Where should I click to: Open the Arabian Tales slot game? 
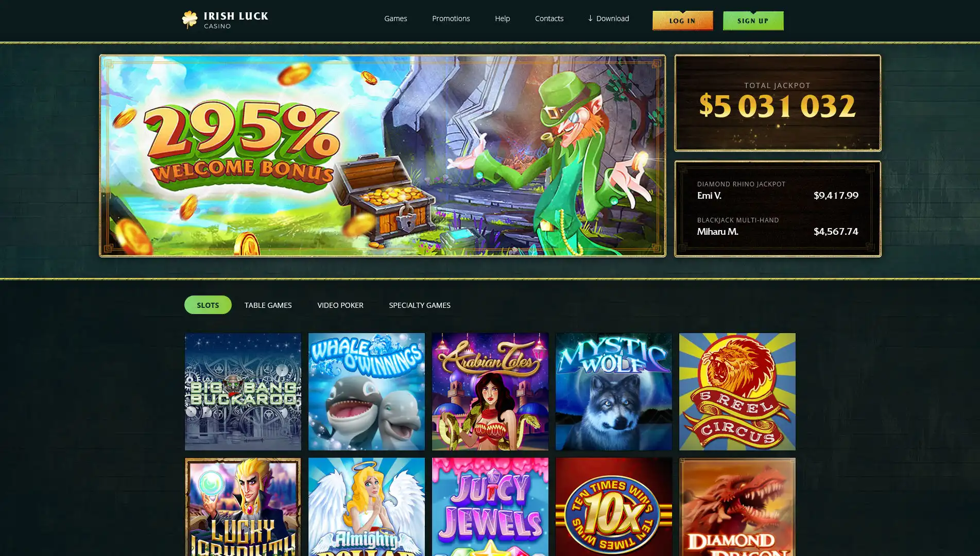[490, 391]
